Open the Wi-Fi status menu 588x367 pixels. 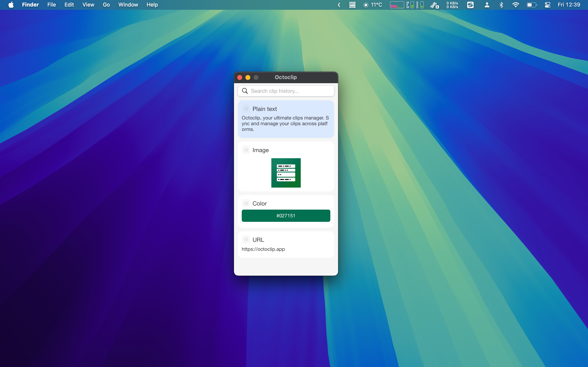[515, 5]
